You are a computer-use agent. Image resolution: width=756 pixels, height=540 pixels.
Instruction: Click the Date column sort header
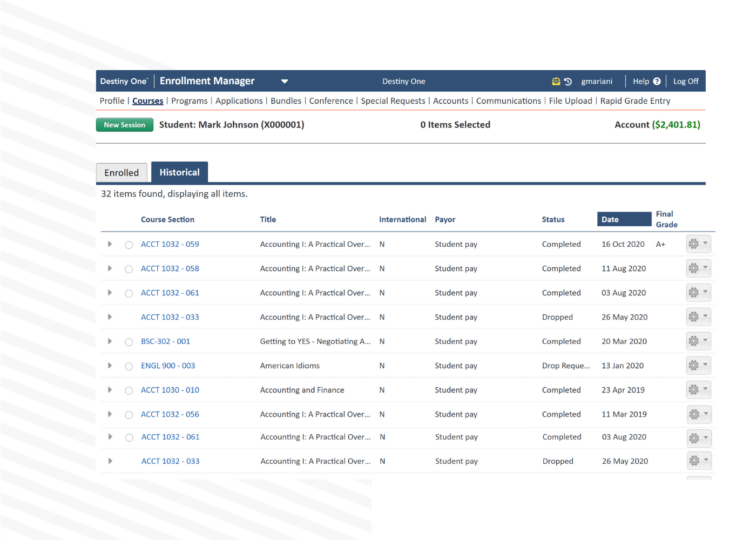(624, 219)
